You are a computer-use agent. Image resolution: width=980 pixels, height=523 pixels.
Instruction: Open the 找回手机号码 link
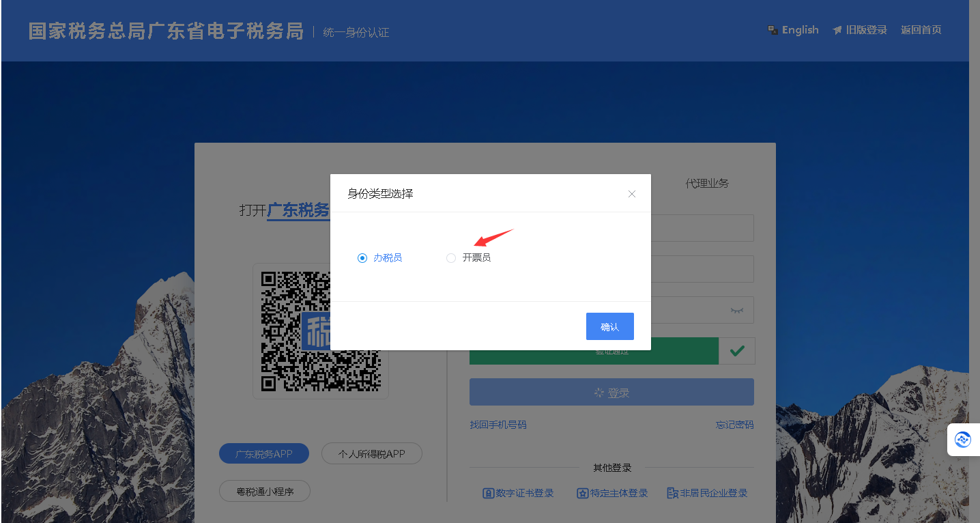point(498,425)
